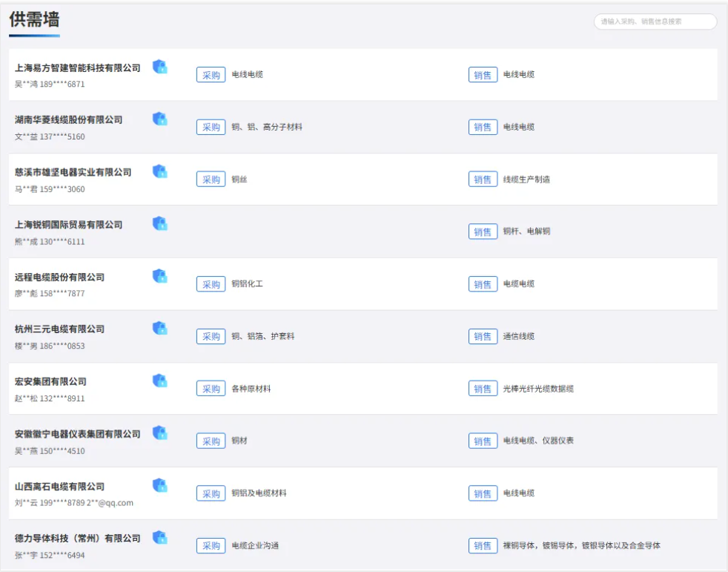Image resolution: width=728 pixels, height=572 pixels.
Task: Click 销售 tag in 远程电缆 row
Action: click(x=483, y=284)
